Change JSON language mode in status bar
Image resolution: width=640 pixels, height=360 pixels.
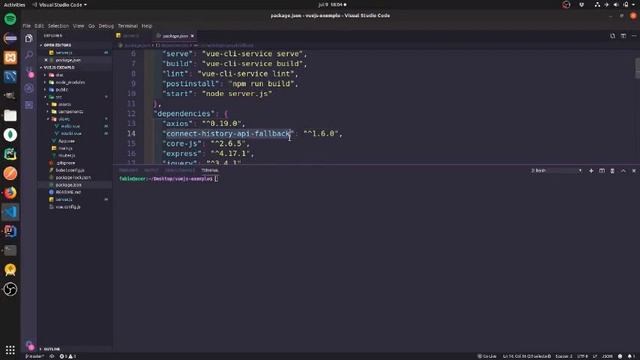(x=607, y=356)
